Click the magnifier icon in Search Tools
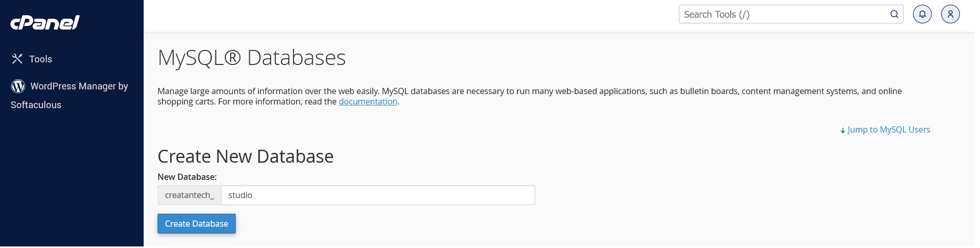Viewport: 980px width, 248px height. pyautogui.click(x=894, y=14)
